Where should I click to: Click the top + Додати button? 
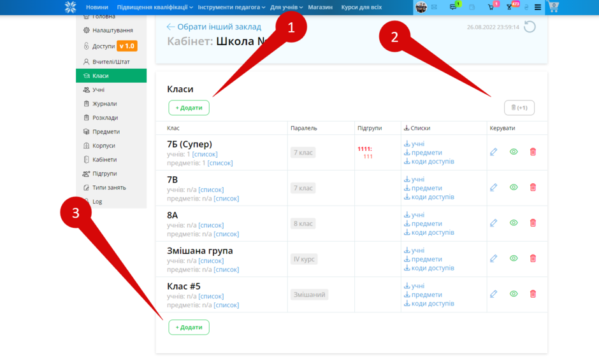coord(189,108)
